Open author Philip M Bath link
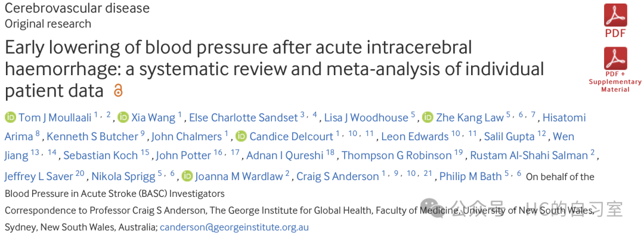This screenshot has width=644, height=235. [470, 177]
